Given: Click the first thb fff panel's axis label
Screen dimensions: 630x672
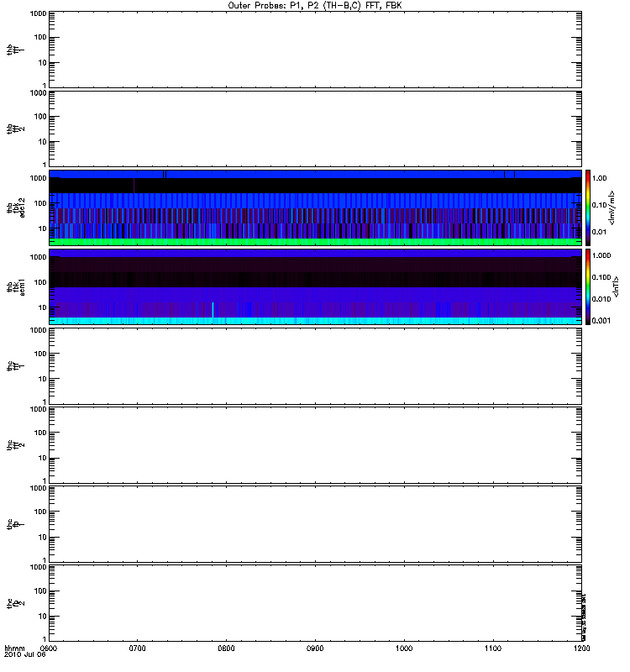Looking at the screenshot, I should [x=15, y=50].
